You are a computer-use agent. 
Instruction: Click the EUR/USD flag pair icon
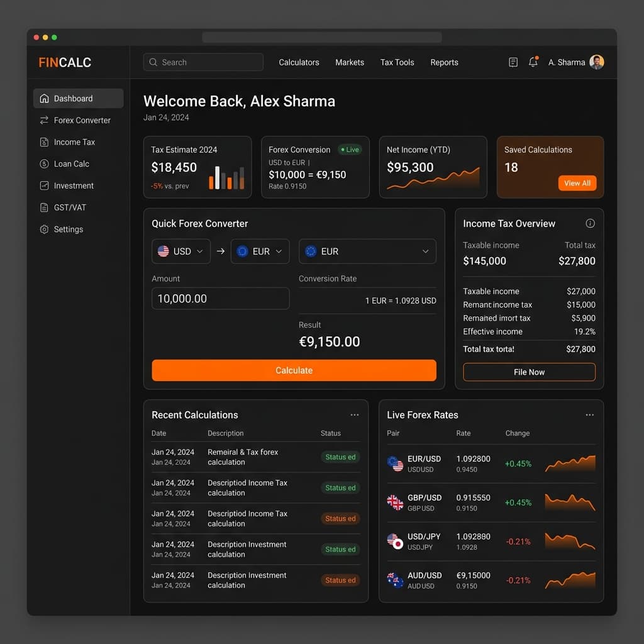click(395, 464)
